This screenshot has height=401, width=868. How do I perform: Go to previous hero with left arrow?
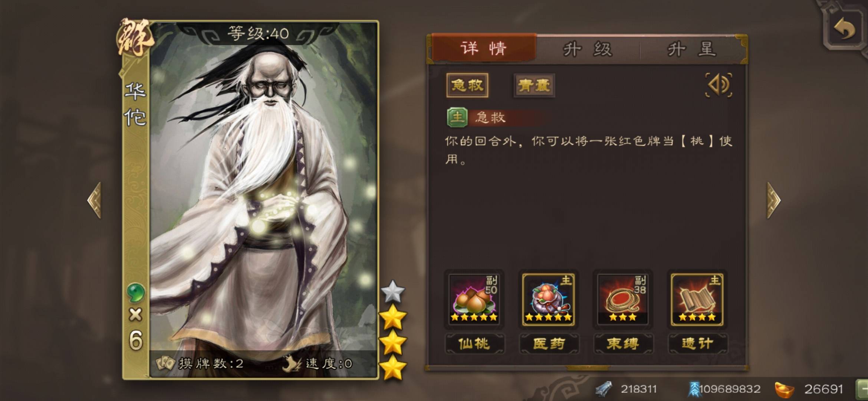tap(94, 200)
